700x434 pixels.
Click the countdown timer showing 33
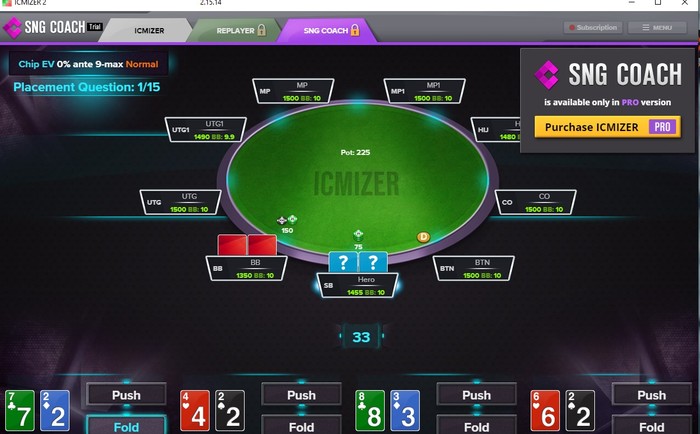(361, 337)
